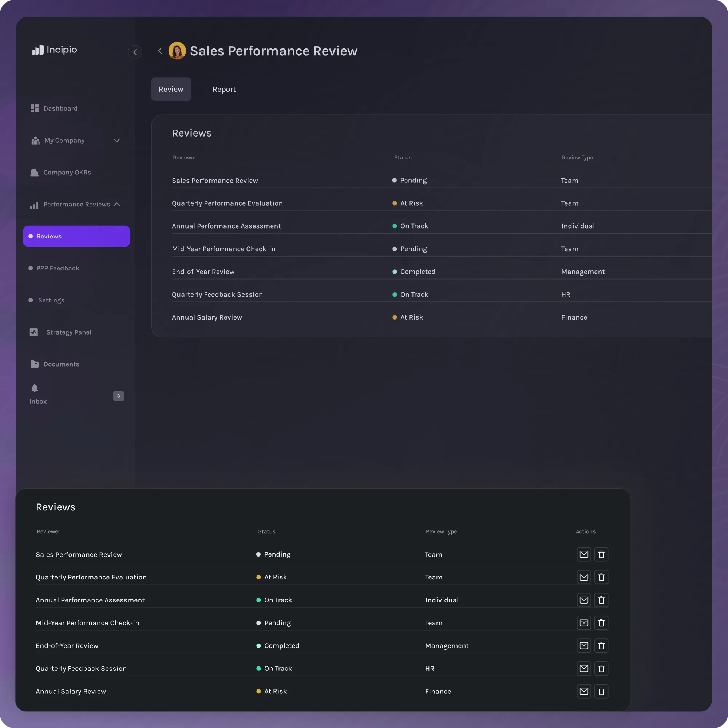Open P2P Feedback submenu item
This screenshot has width=728, height=728.
pyautogui.click(x=58, y=268)
